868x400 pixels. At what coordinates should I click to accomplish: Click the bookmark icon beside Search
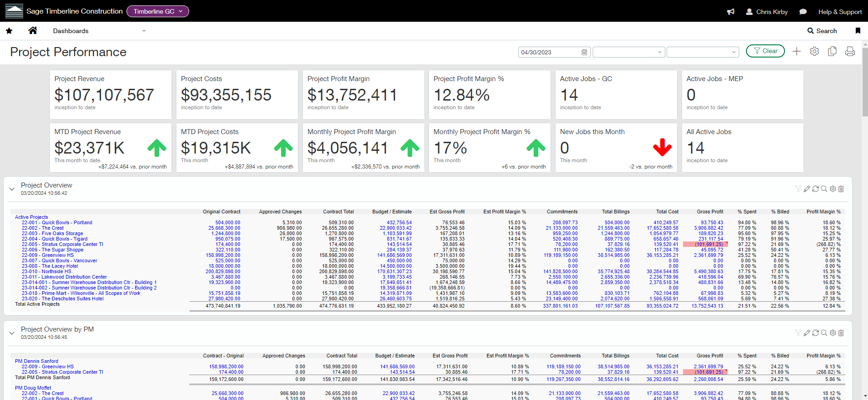coord(858,31)
